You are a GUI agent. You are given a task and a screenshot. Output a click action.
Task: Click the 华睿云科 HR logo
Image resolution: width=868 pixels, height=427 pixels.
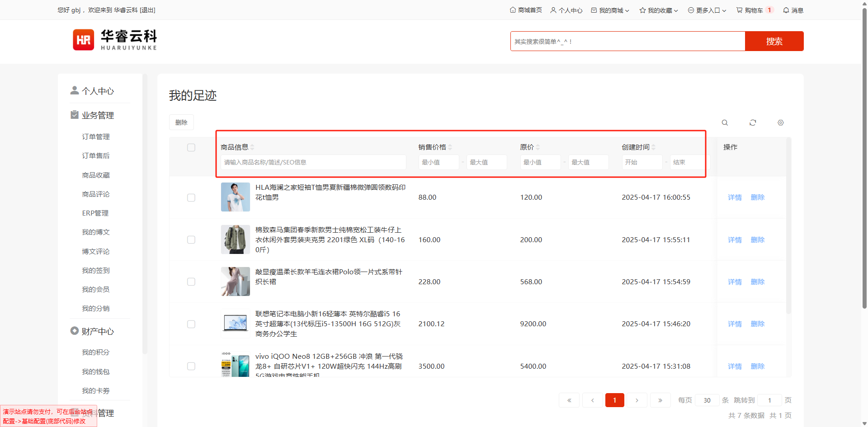coord(115,40)
